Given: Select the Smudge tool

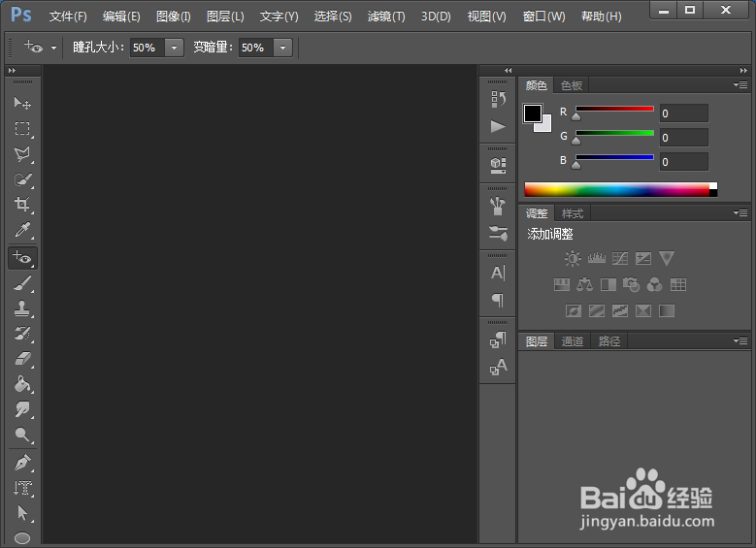Looking at the screenshot, I should click(22, 409).
